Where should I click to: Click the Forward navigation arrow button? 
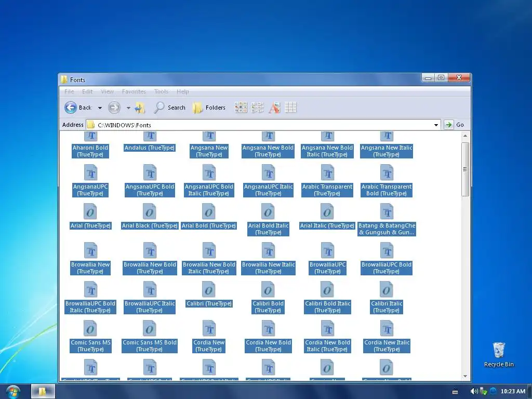point(114,108)
